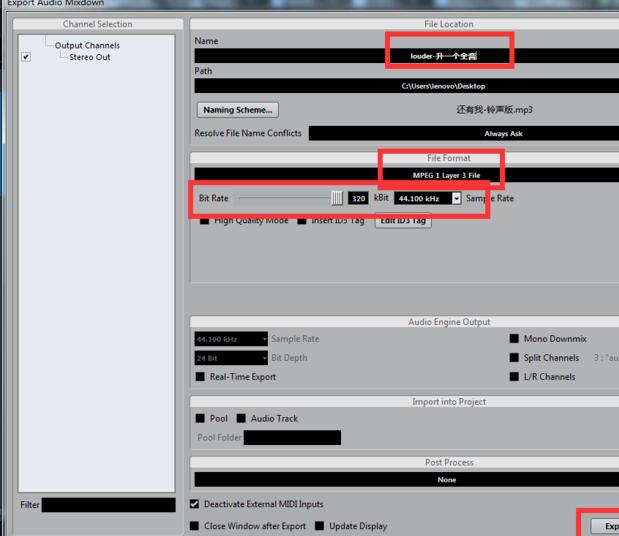Select Stereo Out in channel tree

click(x=90, y=58)
